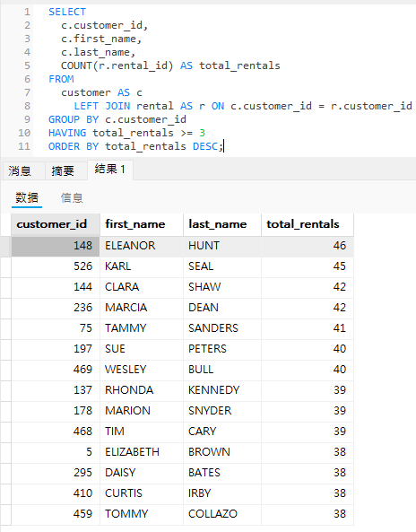
Task: Switch to the 数据 sub-tab
Action: coord(27,197)
